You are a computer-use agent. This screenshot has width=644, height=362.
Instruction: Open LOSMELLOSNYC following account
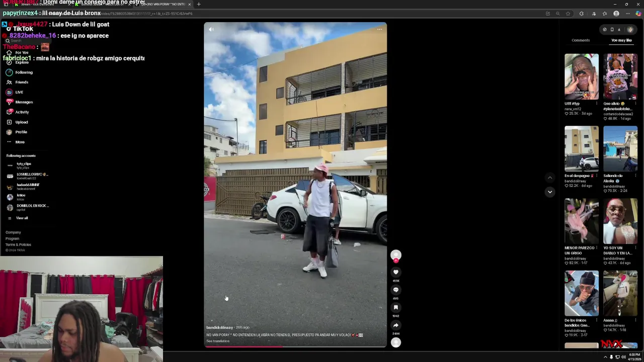point(28,176)
